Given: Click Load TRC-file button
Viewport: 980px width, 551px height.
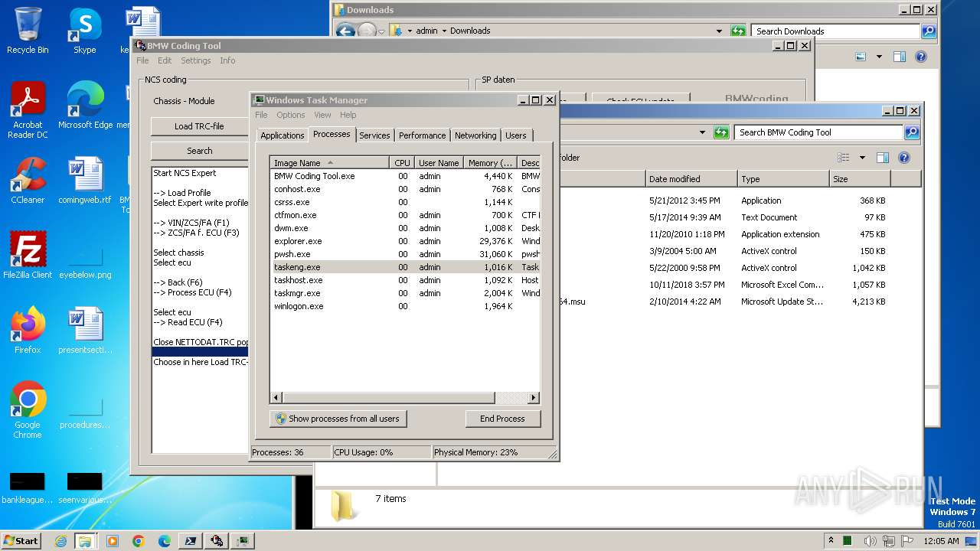Looking at the screenshot, I should pos(199,126).
